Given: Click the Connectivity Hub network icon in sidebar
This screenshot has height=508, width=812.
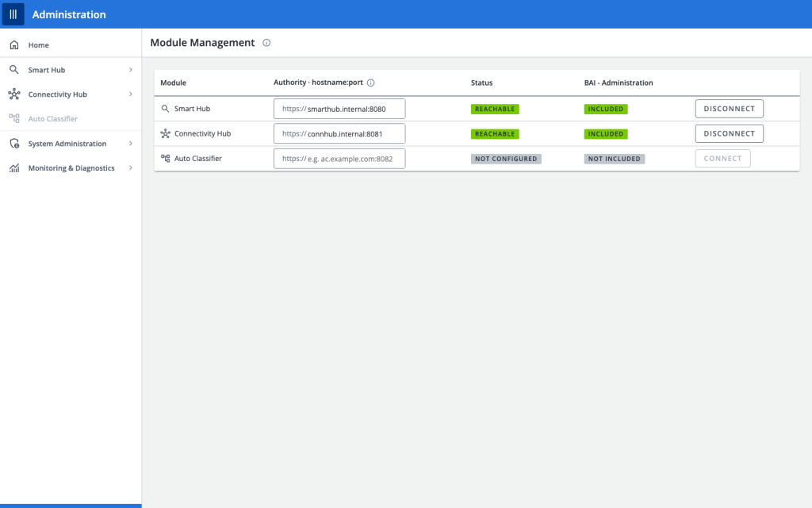Looking at the screenshot, I should pyautogui.click(x=14, y=94).
